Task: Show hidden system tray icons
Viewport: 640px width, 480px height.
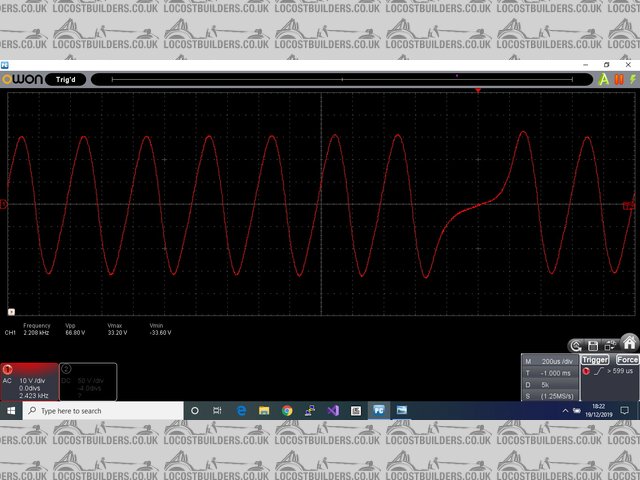Action: (567, 410)
